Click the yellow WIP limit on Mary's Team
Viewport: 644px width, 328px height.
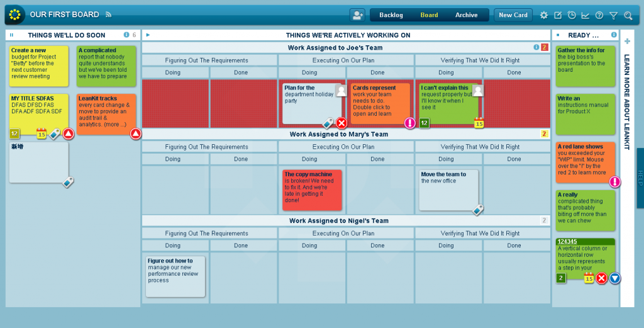coord(544,133)
